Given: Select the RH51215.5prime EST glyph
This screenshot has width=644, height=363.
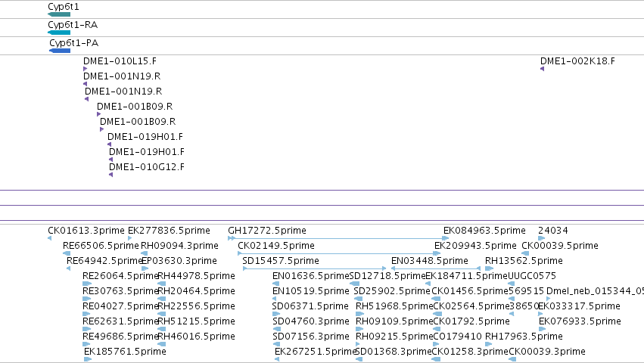Looking at the screenshot, I should coord(161,329).
